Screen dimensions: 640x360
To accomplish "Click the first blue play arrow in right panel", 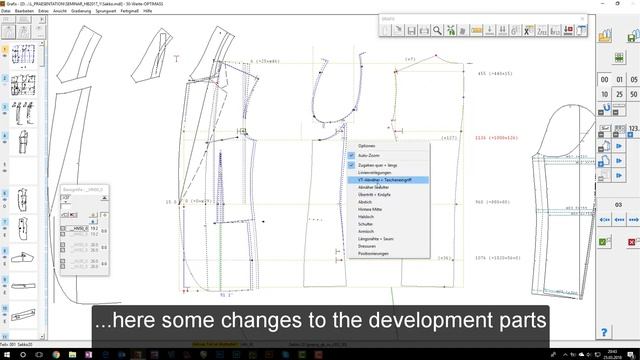I will point(619,146).
